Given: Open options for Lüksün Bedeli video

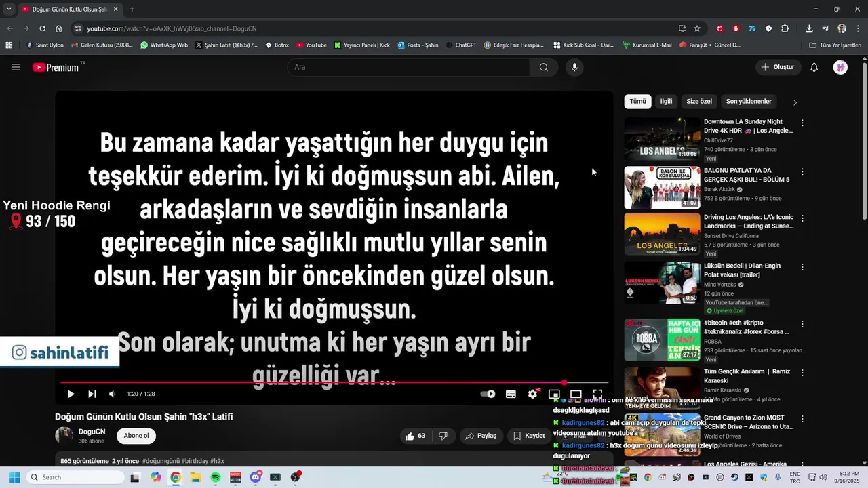Looking at the screenshot, I should (x=802, y=267).
